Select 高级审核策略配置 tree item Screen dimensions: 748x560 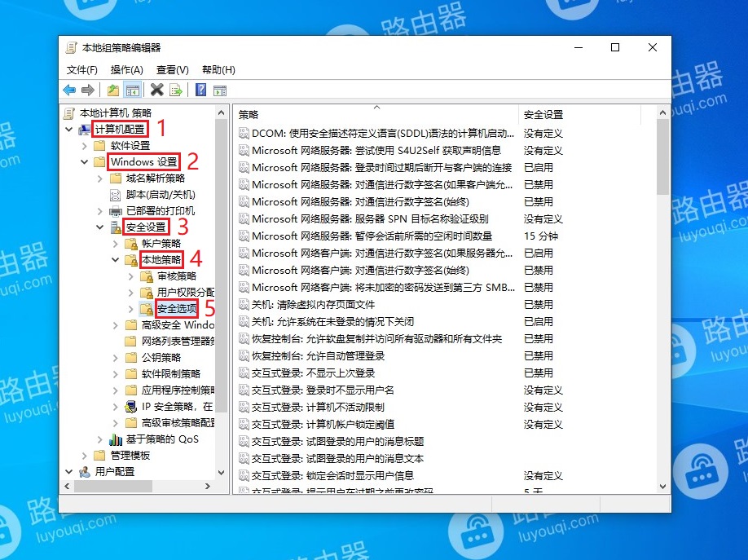[x=178, y=423]
